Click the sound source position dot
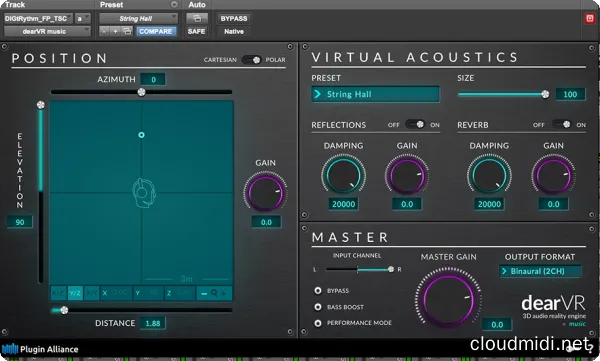Image resolution: width=600 pixels, height=361 pixels. [141, 135]
